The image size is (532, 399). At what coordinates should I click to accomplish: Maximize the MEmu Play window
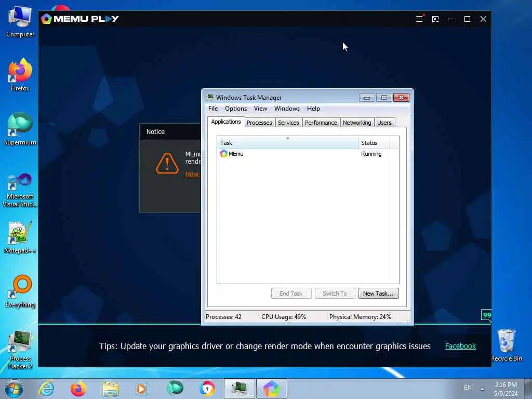coord(467,19)
